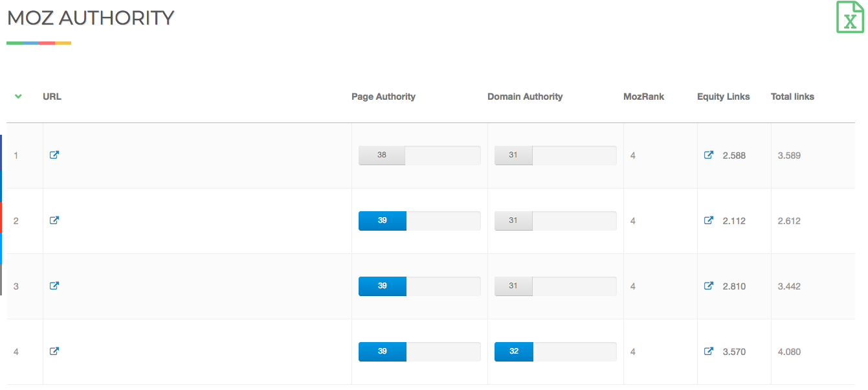Sort by Total links column header

[x=792, y=97]
